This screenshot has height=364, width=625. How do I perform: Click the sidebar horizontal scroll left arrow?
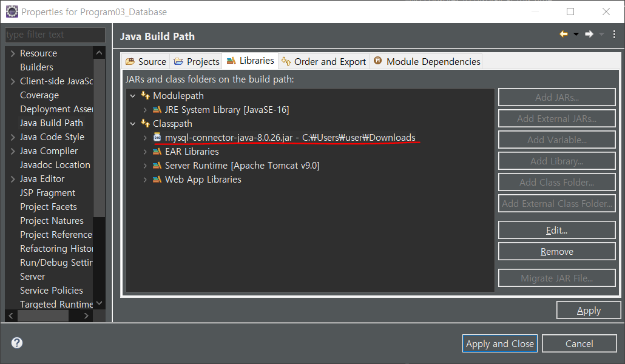pos(11,315)
